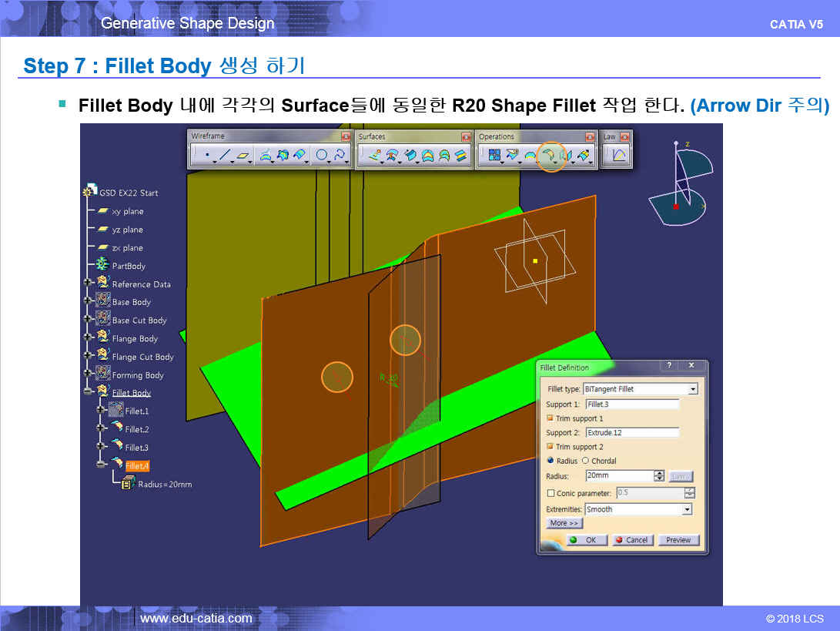Click the Support 2 input field
840x631 pixels.
click(x=632, y=433)
